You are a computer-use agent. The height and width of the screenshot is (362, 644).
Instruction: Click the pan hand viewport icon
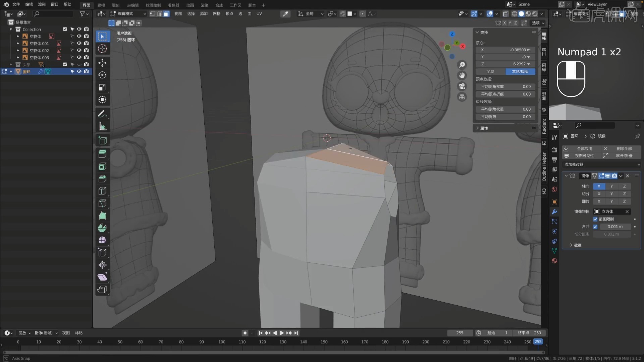pyautogui.click(x=462, y=75)
